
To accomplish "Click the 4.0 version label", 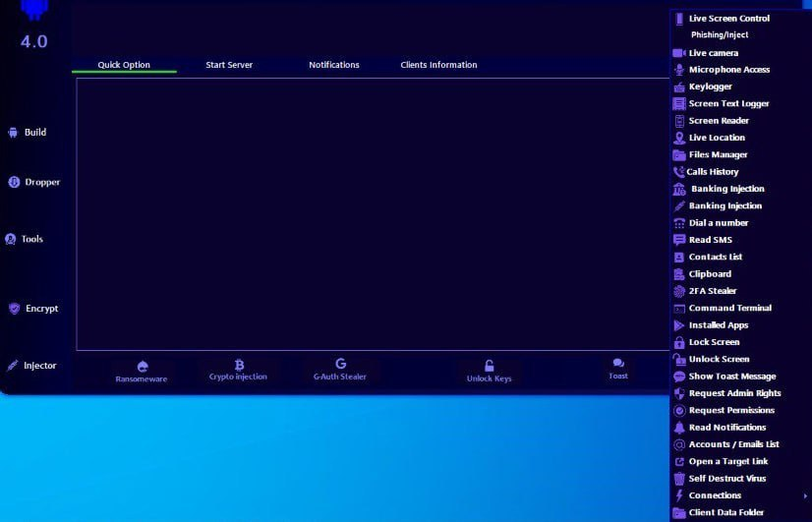I will (34, 41).
